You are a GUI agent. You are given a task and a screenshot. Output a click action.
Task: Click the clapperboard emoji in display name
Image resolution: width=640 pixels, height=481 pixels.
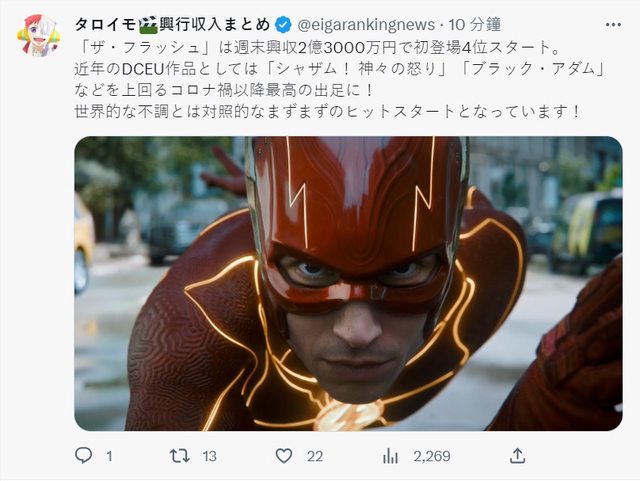[148, 24]
